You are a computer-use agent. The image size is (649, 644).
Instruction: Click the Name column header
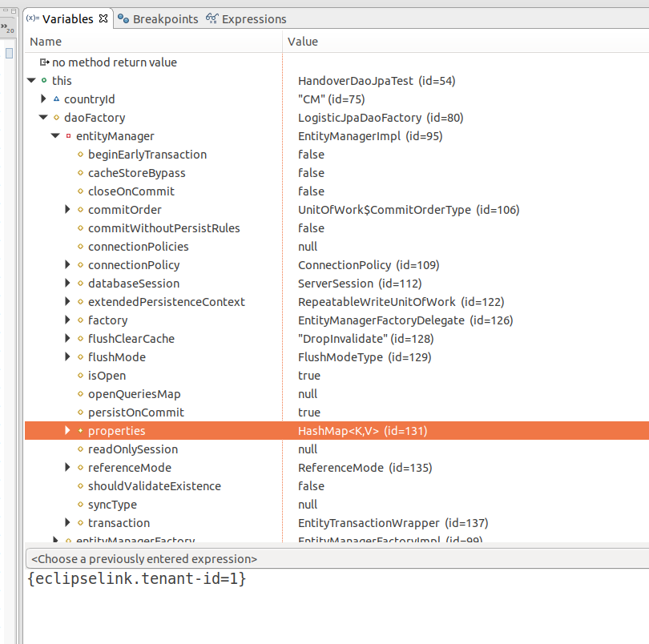[x=45, y=41]
